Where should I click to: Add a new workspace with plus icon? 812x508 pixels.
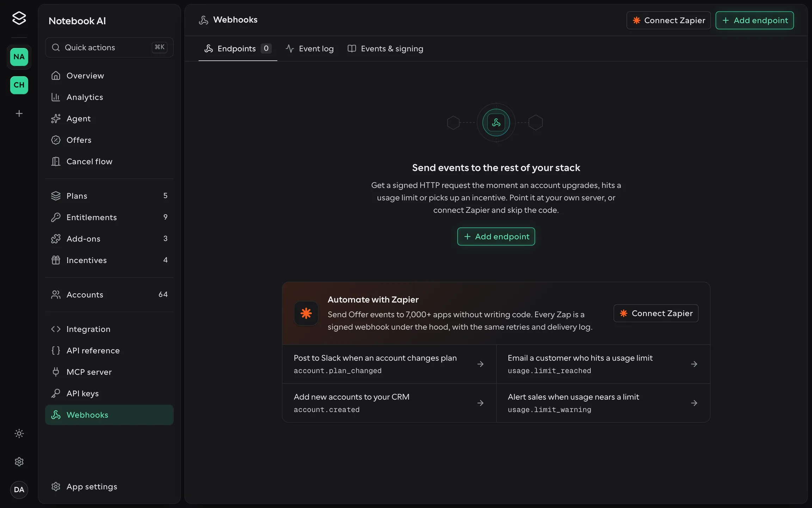click(x=19, y=113)
